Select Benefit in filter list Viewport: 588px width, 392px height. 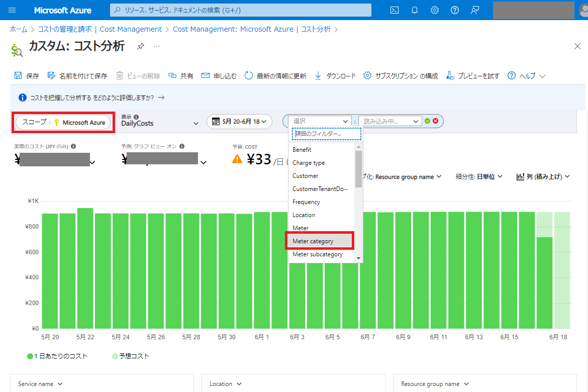[321, 150]
